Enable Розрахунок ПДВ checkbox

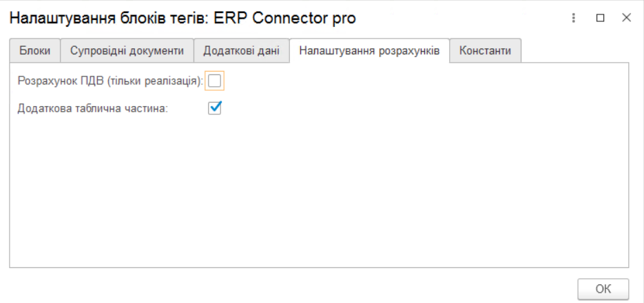215,81
